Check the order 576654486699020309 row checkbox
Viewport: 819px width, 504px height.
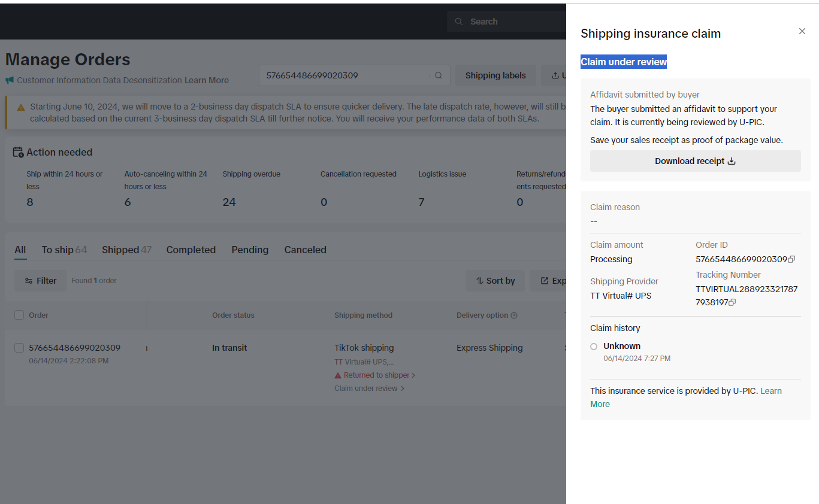(x=19, y=348)
